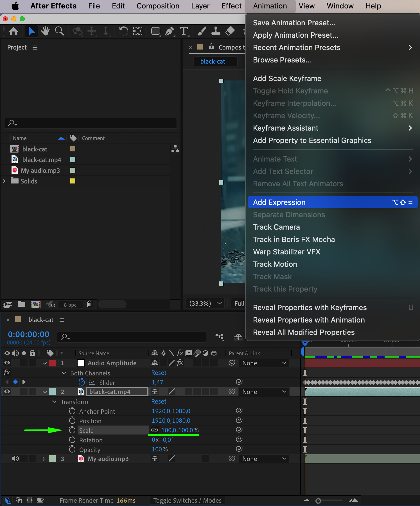Select the Home icon in toolbar
This screenshot has height=506, width=420.
click(x=13, y=31)
